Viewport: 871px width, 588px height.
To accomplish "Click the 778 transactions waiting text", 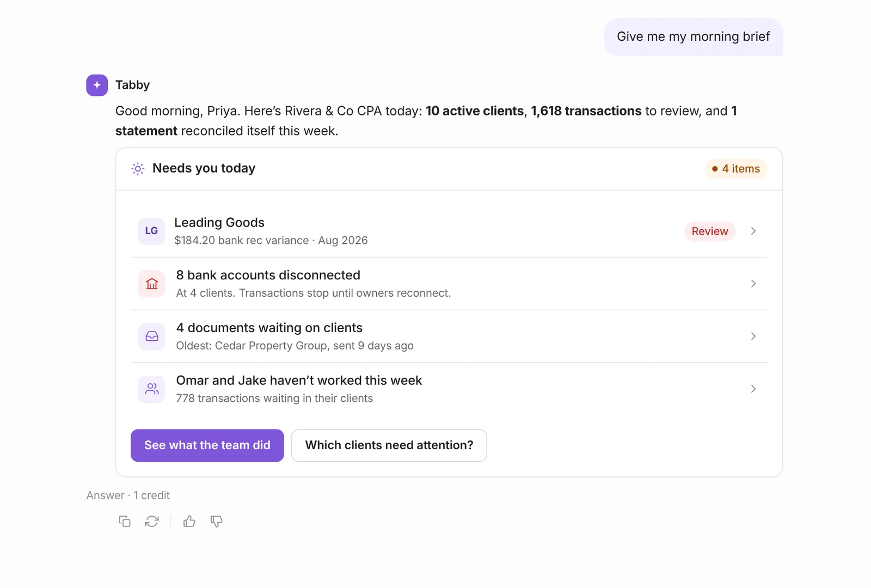I will (x=274, y=399).
